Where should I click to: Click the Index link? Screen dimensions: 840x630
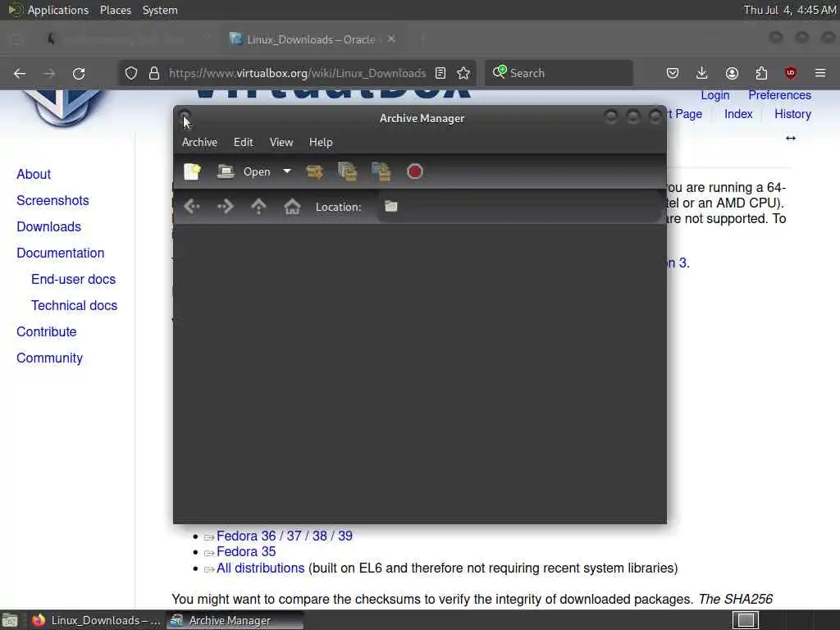[738, 114]
